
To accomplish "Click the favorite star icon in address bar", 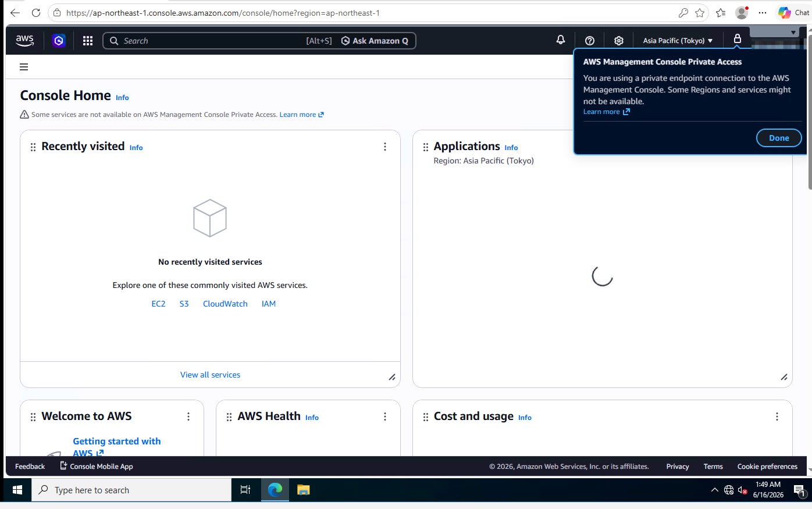I will (x=700, y=13).
